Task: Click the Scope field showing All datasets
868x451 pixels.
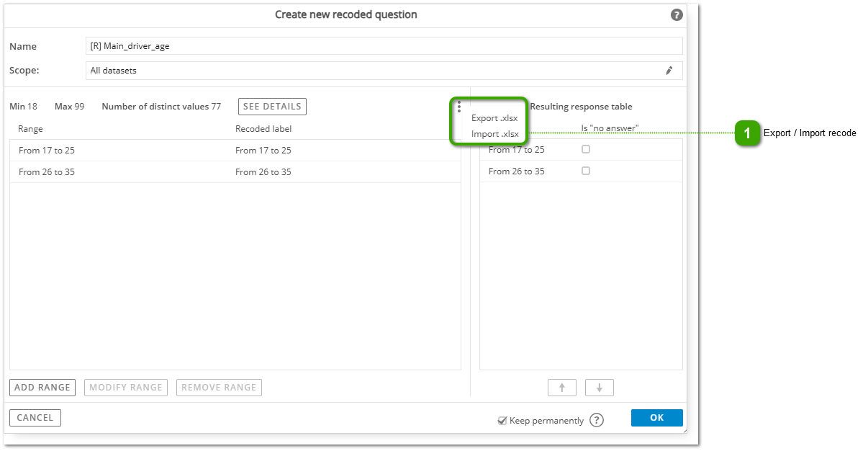Action: point(384,71)
